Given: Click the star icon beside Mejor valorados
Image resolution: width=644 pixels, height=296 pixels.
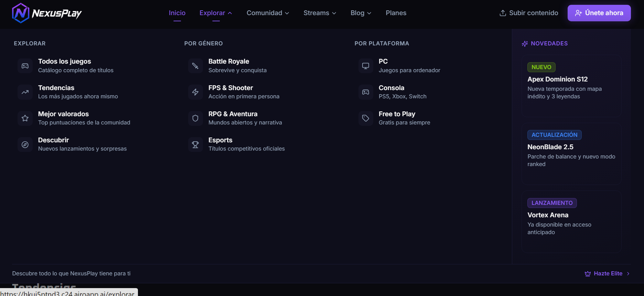Looking at the screenshot, I should pos(25,118).
